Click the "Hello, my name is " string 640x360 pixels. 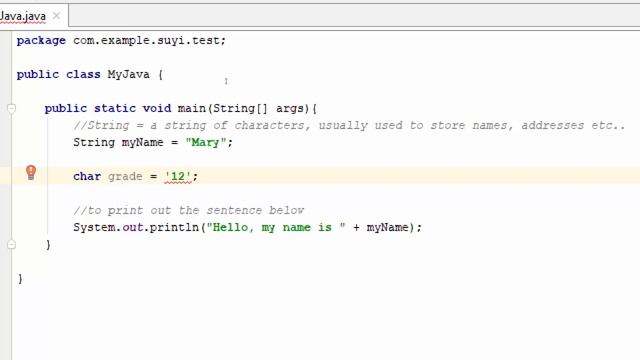coord(276,227)
